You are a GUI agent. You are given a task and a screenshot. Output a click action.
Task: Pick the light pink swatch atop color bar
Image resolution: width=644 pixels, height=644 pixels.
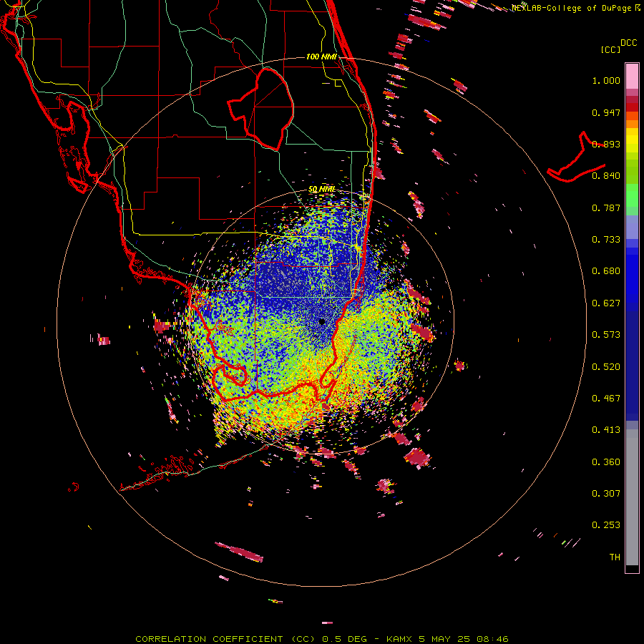[632, 77]
